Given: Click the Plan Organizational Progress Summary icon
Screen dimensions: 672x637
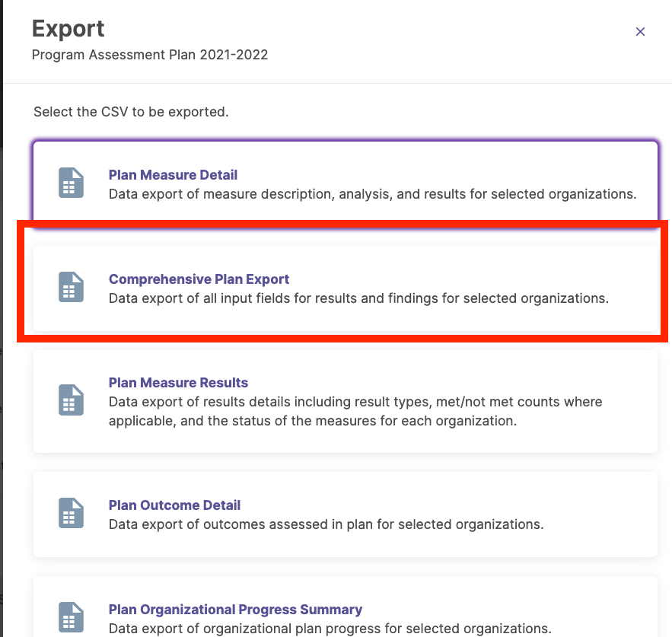Looking at the screenshot, I should click(x=71, y=617).
